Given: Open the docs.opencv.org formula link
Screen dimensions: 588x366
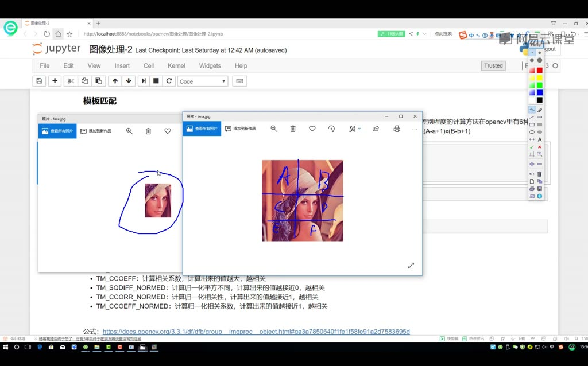Looking at the screenshot, I should point(256,332).
